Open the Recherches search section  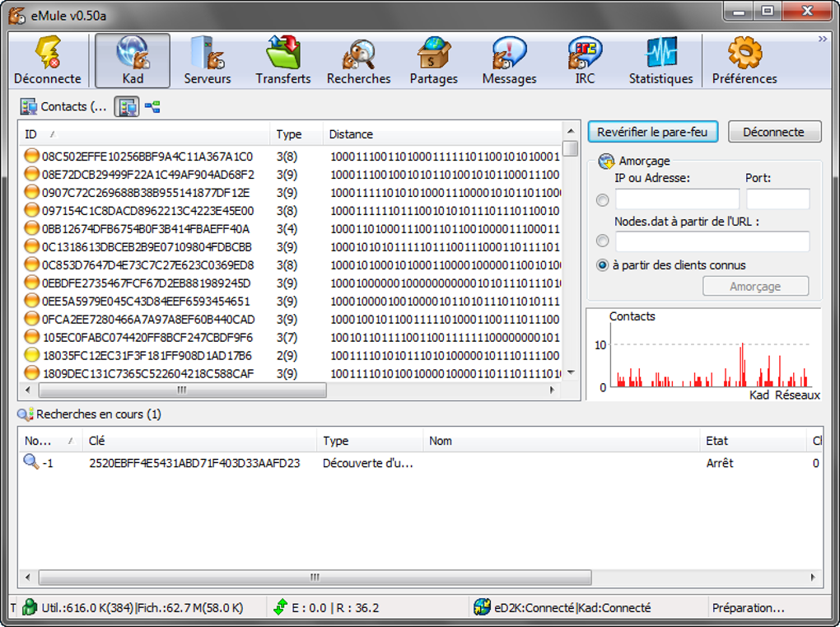(x=358, y=60)
